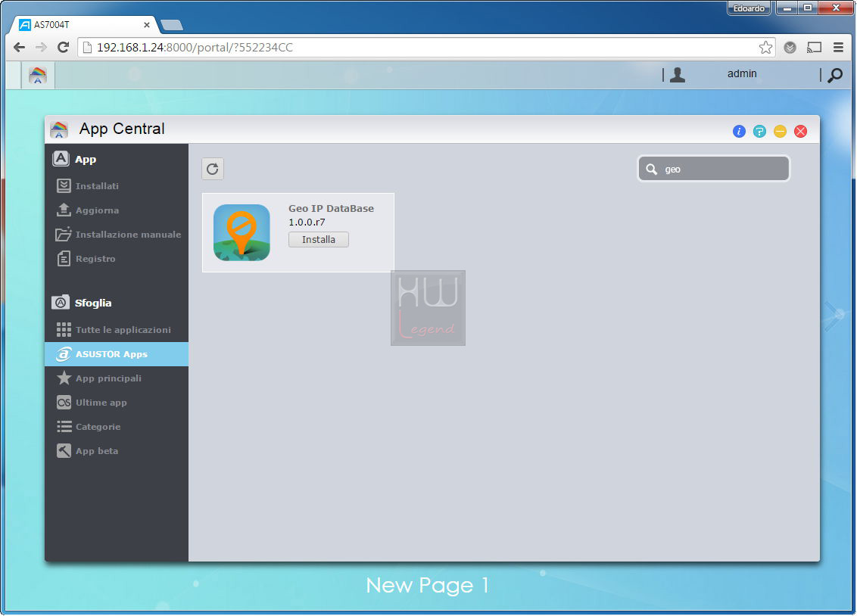The image size is (857, 616).
Task: Click the magnifier icon in App Central search
Action: pos(652,170)
